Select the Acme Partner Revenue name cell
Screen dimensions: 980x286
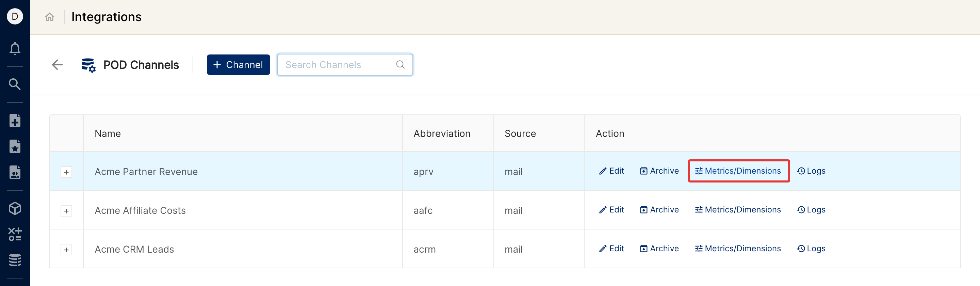click(x=243, y=171)
